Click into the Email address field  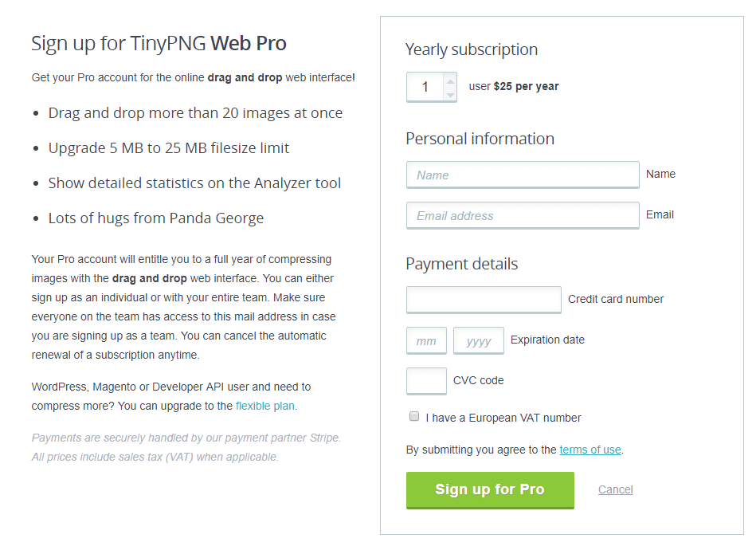(x=523, y=215)
